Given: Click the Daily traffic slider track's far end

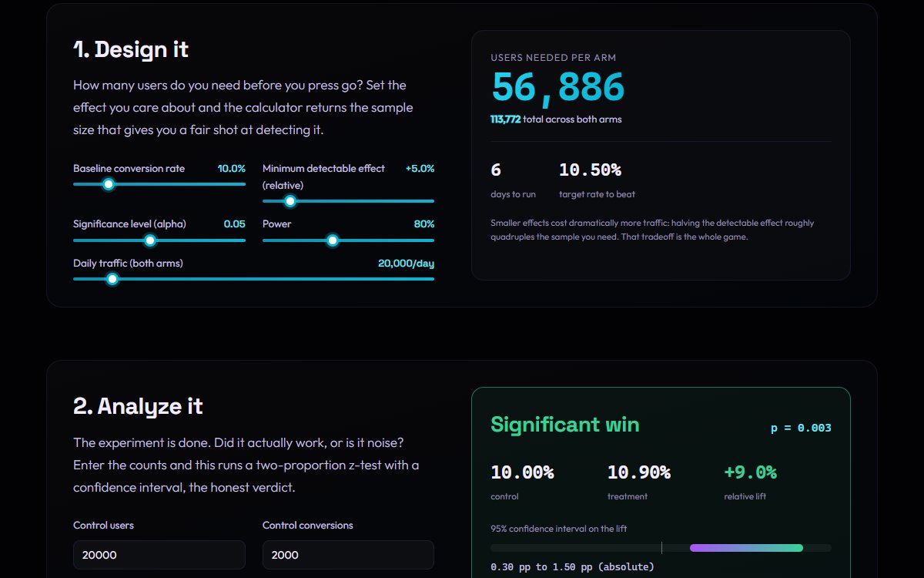Looking at the screenshot, I should (432, 279).
